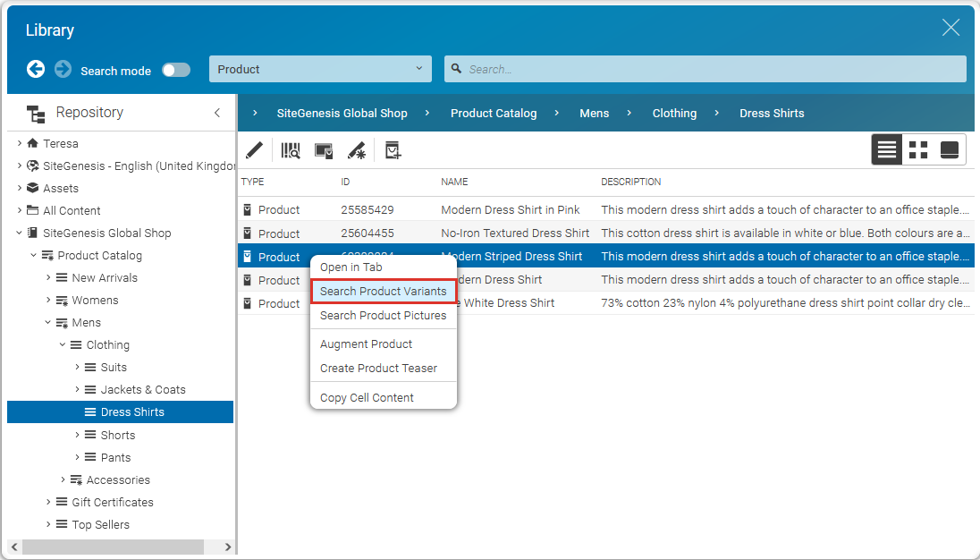Click the add product teaser toolbar icon
The height and width of the screenshot is (560, 980).
click(x=392, y=149)
